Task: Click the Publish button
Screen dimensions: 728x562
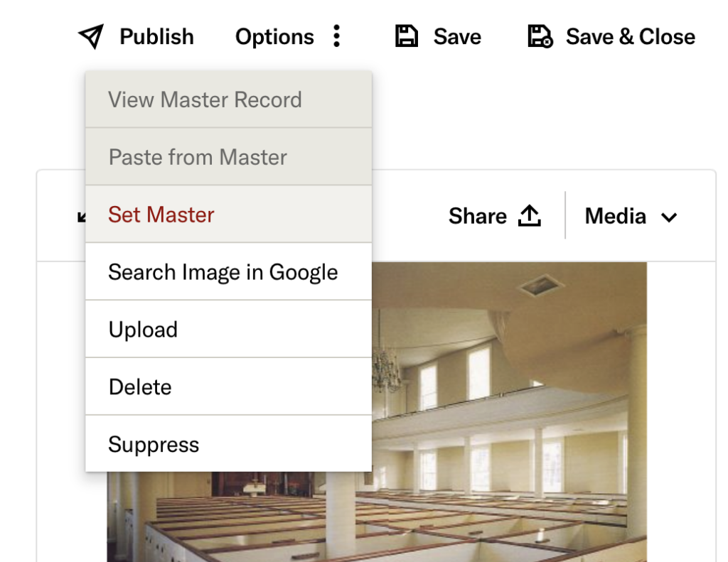Action: tap(156, 36)
